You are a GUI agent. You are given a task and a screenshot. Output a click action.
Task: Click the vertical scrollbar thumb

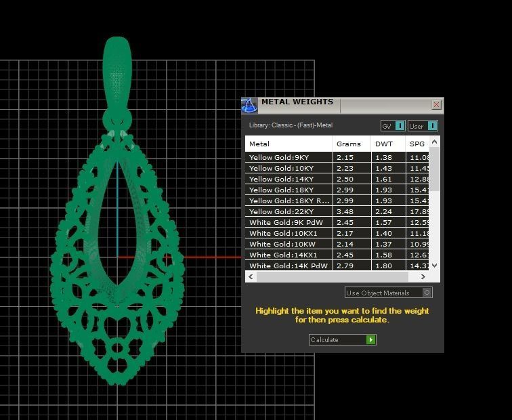tap(434, 169)
